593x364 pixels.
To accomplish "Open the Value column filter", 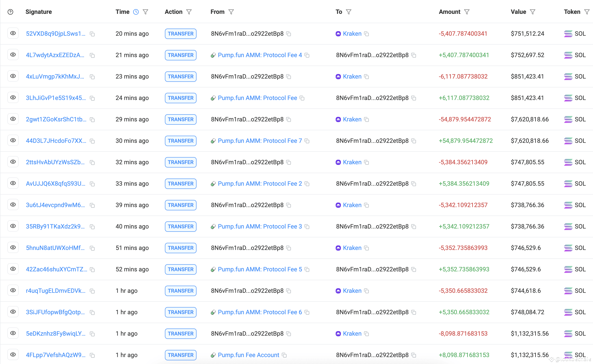I will pos(533,12).
